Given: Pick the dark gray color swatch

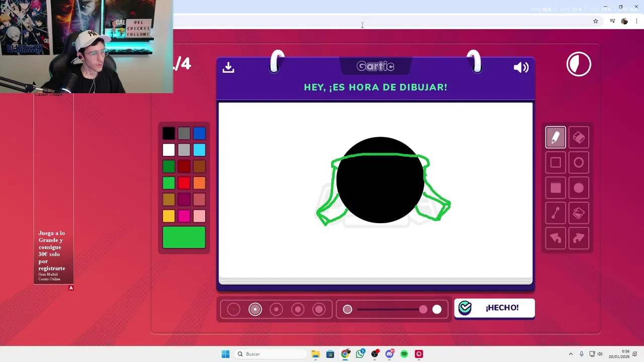Looking at the screenshot, I should (184, 133).
